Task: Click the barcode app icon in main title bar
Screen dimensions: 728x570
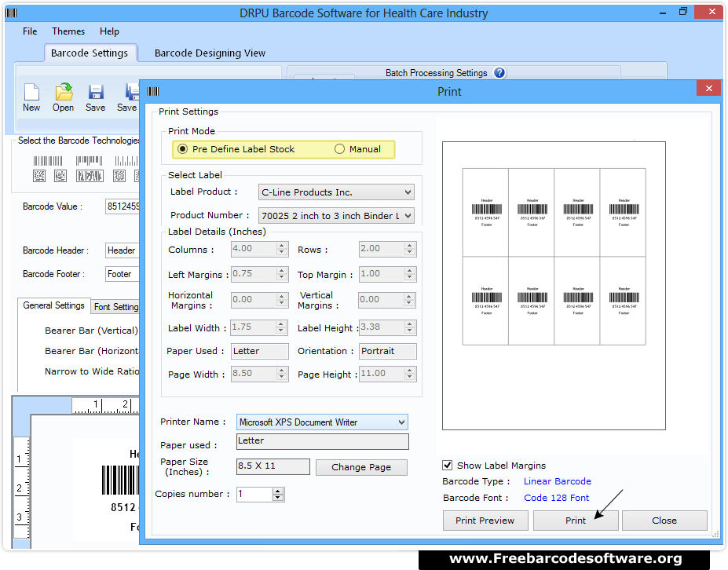Action: pyautogui.click(x=11, y=13)
